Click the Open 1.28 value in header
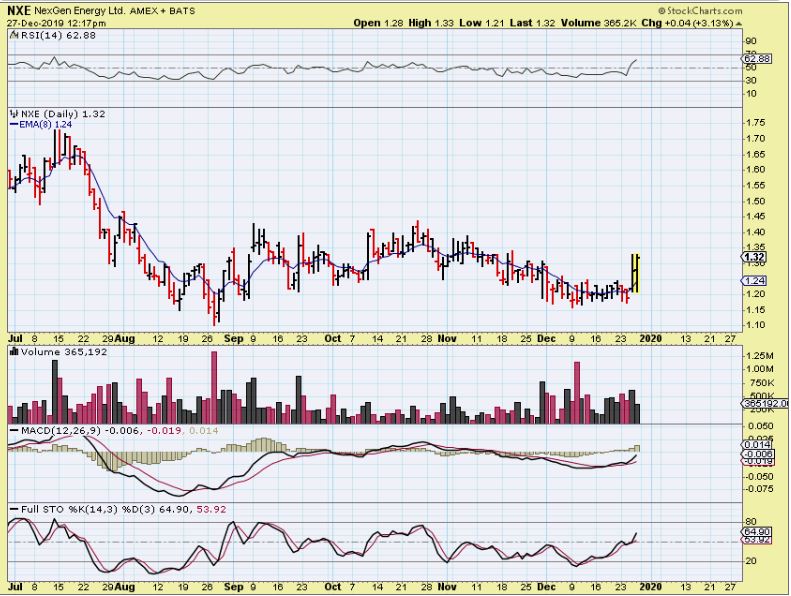Viewport: 791px width, 596px height. point(378,23)
